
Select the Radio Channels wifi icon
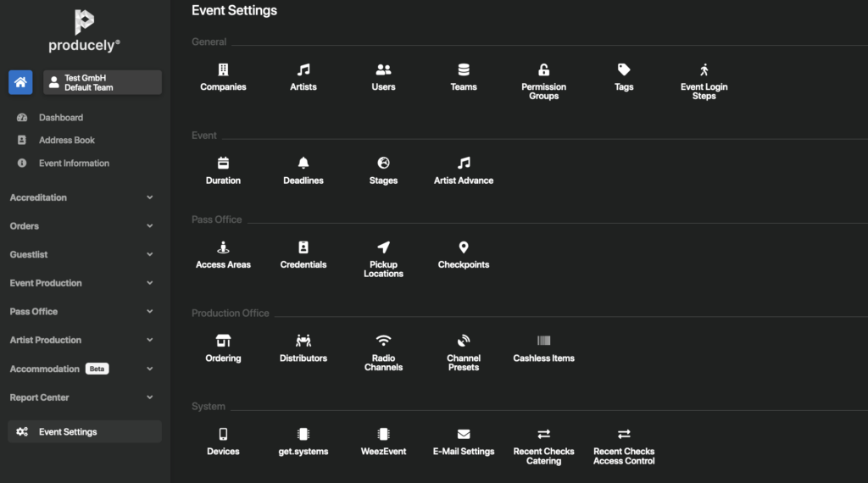383,341
